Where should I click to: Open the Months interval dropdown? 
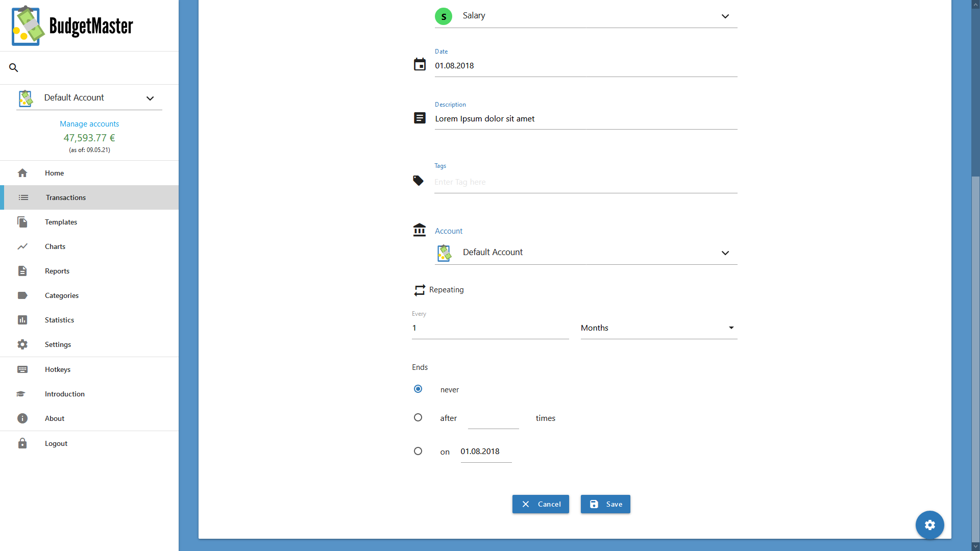click(x=659, y=328)
